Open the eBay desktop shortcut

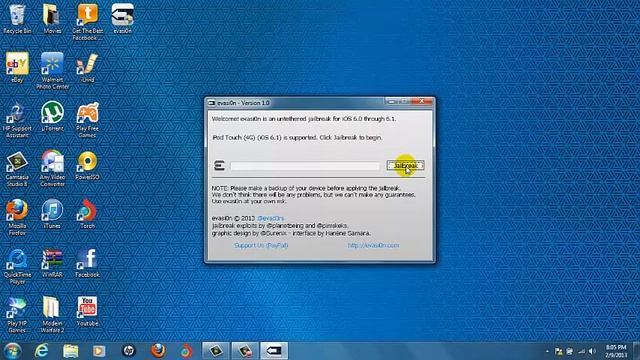17,67
